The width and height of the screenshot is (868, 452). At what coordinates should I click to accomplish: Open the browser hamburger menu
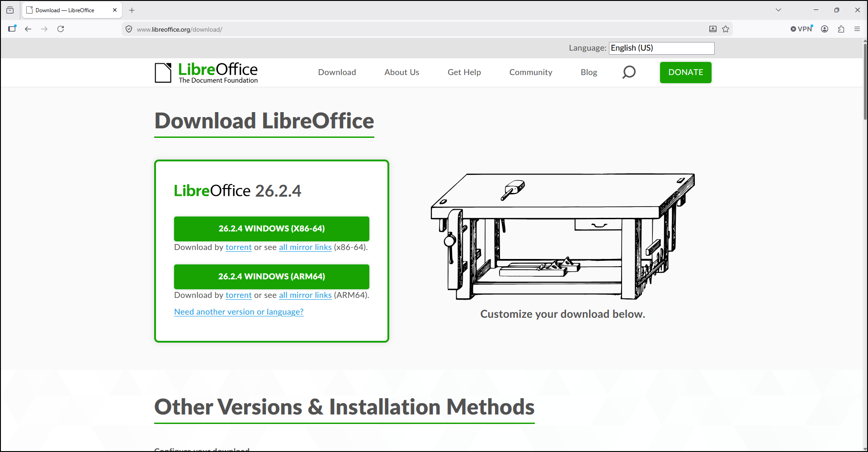857,29
